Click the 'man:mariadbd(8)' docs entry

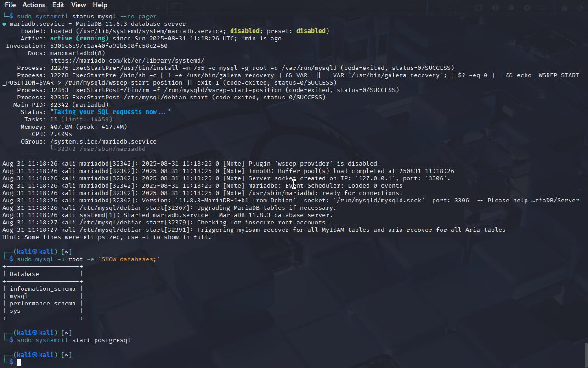pyautogui.click(x=78, y=53)
